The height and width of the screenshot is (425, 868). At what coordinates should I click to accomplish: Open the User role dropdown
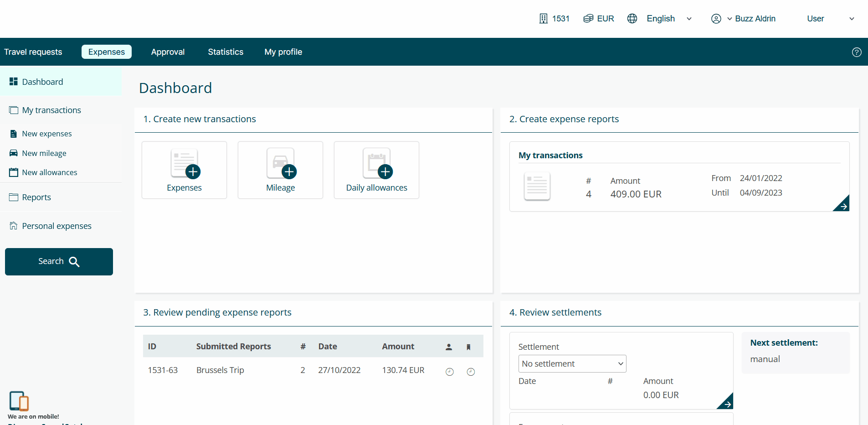pyautogui.click(x=830, y=19)
